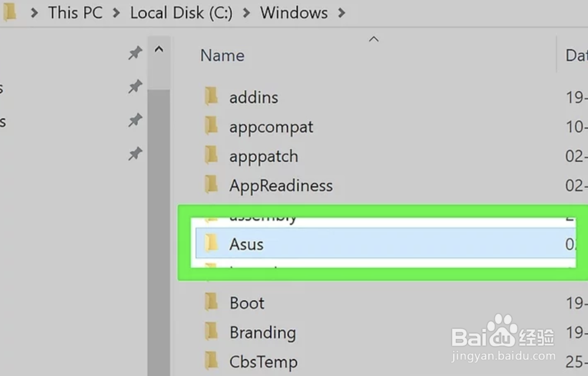Click the Asus folder icon

pos(211,244)
